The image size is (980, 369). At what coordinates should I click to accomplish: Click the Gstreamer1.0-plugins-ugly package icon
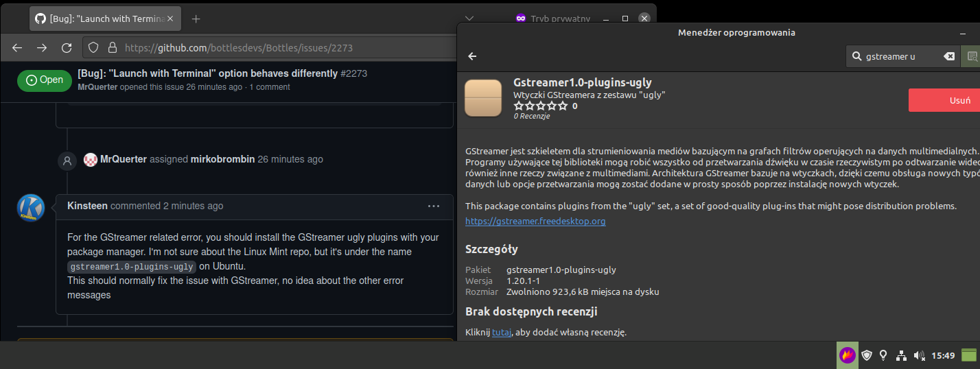coord(484,98)
